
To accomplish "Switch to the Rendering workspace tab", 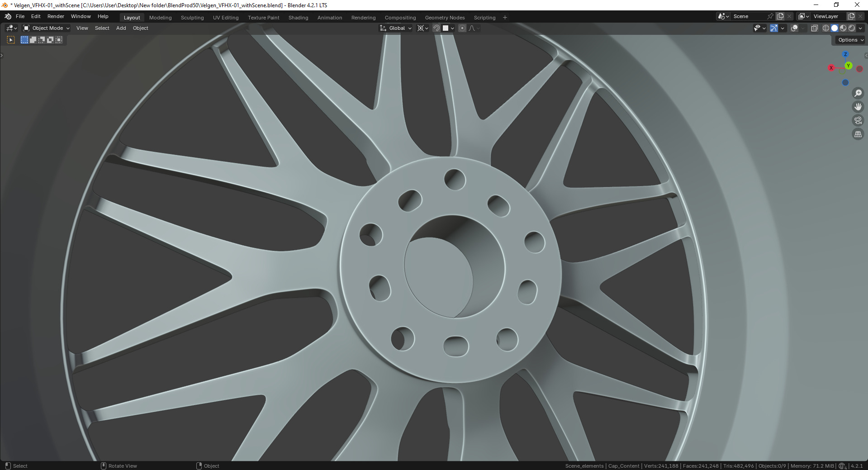I will (363, 18).
